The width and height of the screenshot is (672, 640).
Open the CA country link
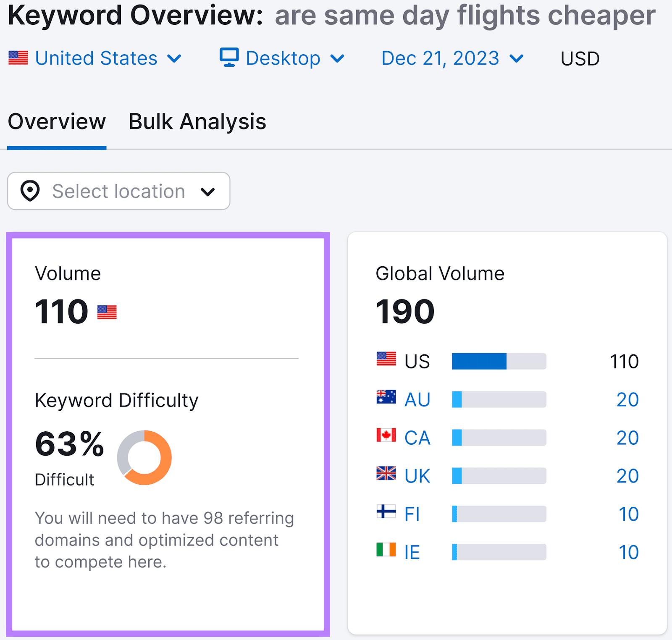coord(417,438)
